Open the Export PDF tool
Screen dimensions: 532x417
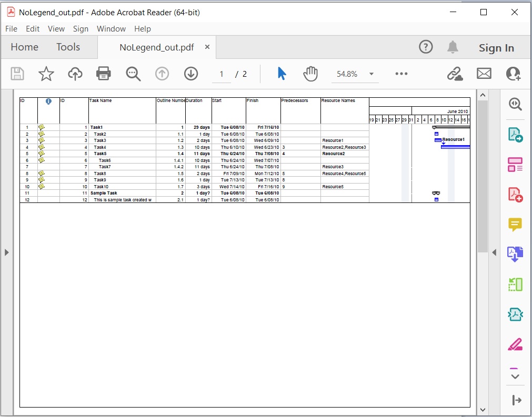click(x=515, y=135)
